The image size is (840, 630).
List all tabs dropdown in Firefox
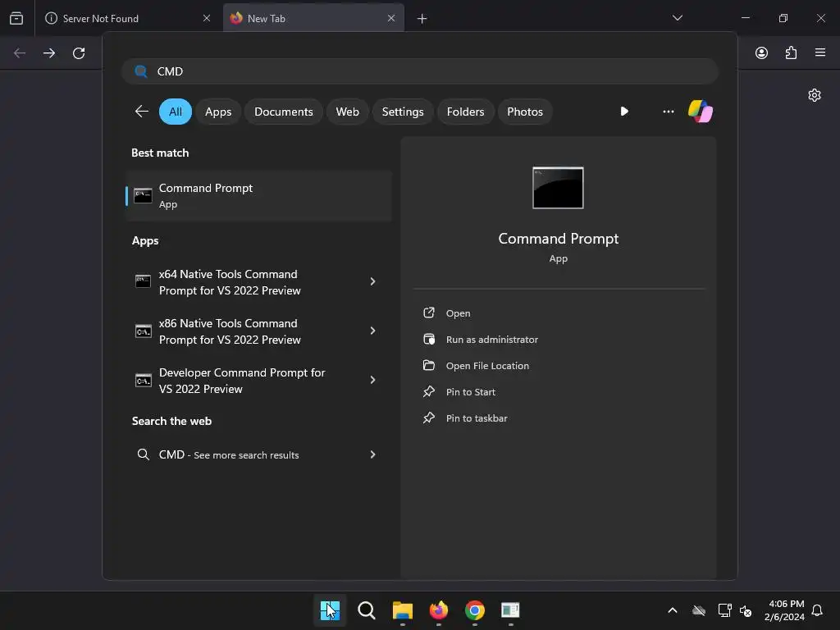677,18
